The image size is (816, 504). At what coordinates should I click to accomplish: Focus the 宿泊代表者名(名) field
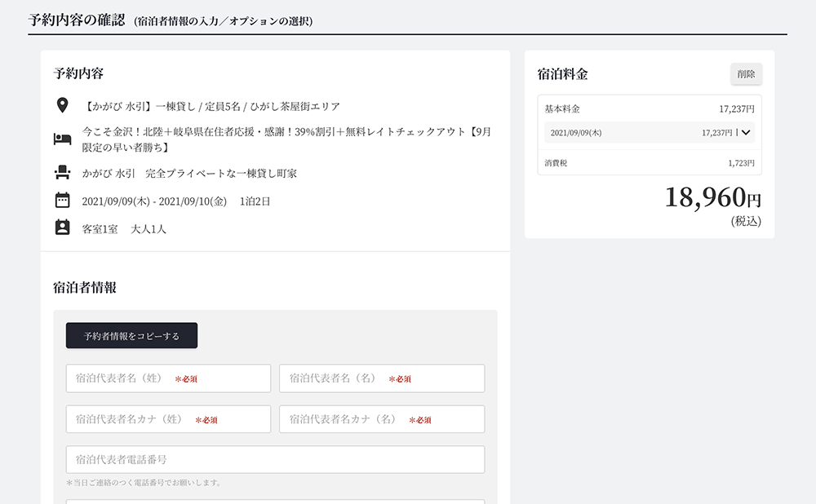pos(382,378)
